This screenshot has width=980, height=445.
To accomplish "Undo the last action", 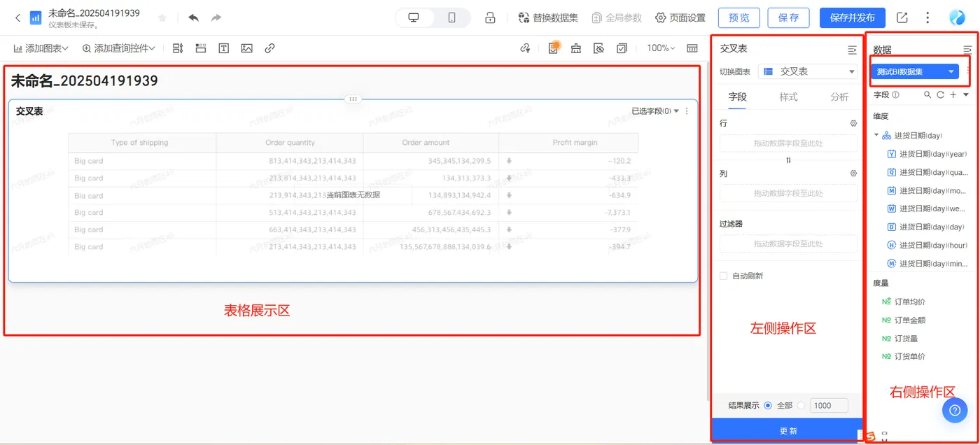I will [194, 17].
